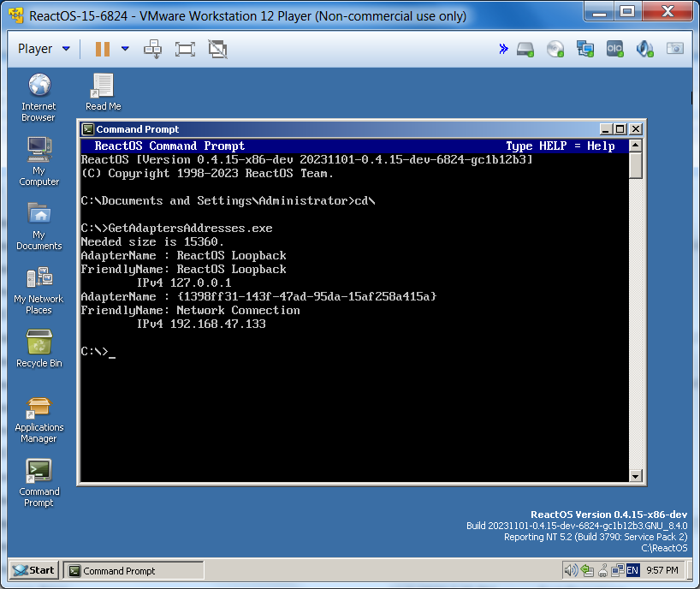
Task: Expand the power options arrow beside pause
Action: [x=126, y=49]
